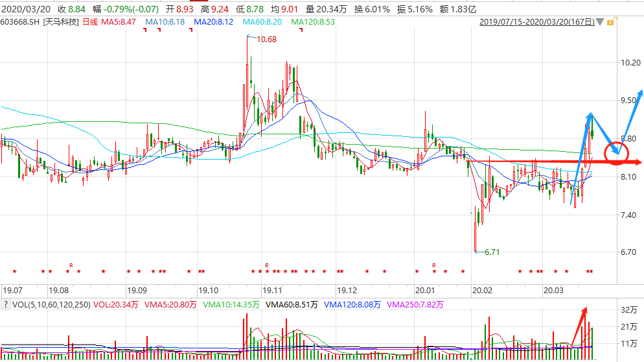Image resolution: width=644 pixels, height=362 pixels.
Task: Click the R marker near 20.01
Action: tap(434, 265)
